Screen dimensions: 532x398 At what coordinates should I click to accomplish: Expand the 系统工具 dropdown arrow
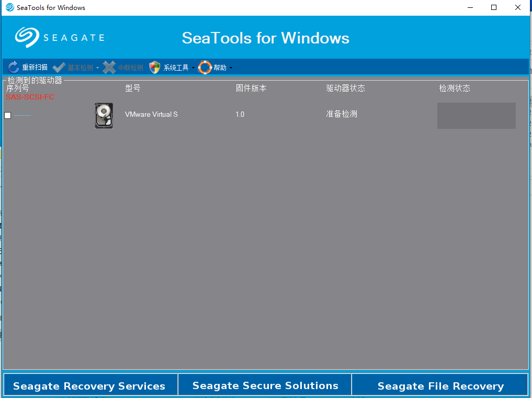pyautogui.click(x=193, y=68)
